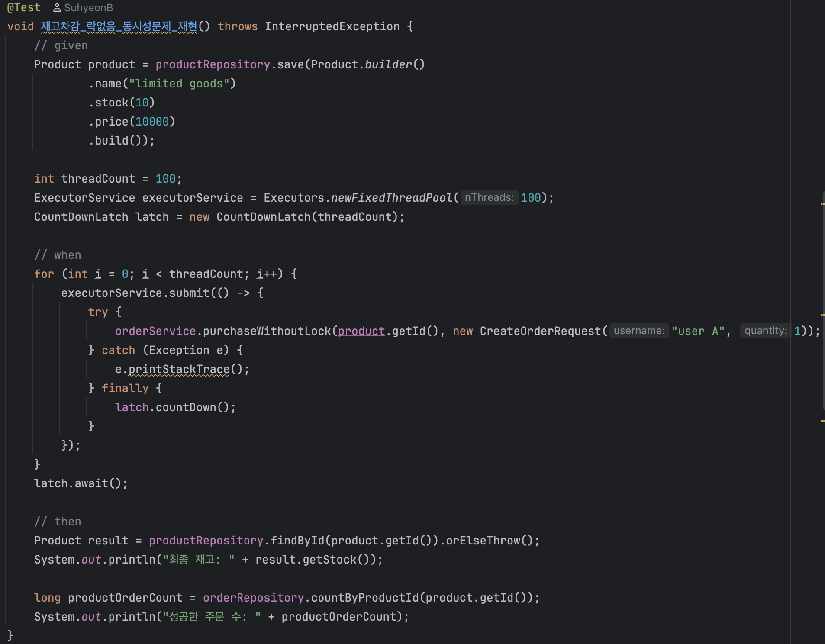Click the // then comment

58,522
